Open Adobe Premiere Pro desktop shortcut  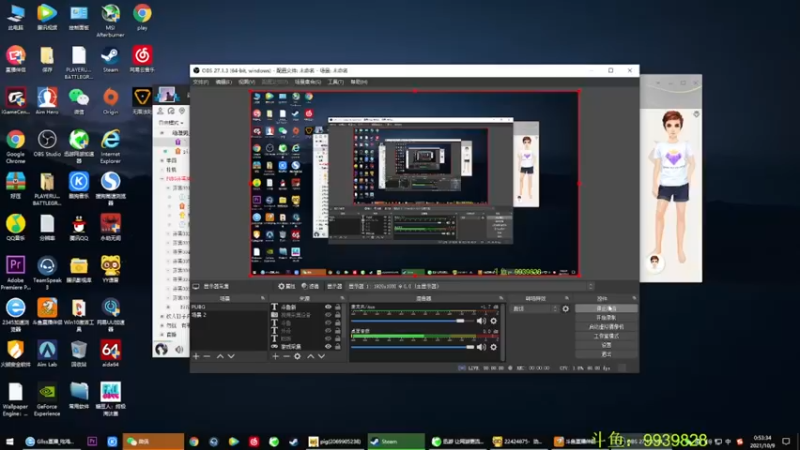pos(15,273)
